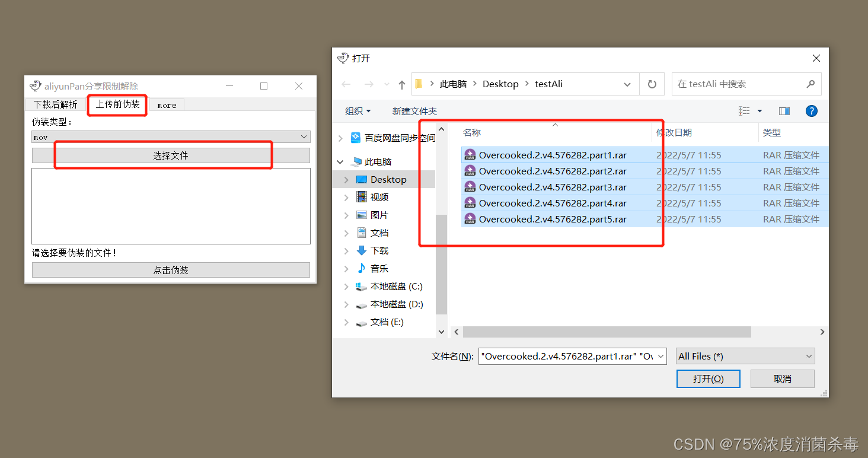Open the more tab in aliyunPan
This screenshot has width=868, height=458.
[x=167, y=105]
